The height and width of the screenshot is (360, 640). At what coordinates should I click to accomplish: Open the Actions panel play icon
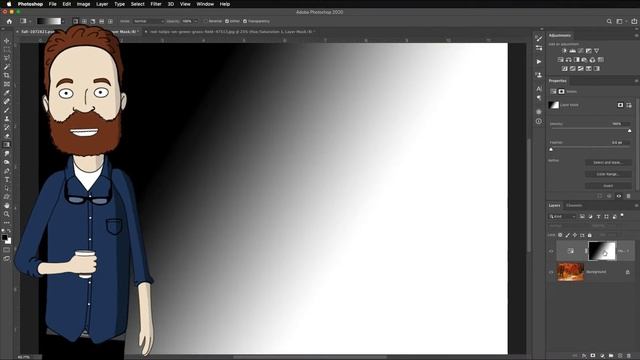[539, 62]
